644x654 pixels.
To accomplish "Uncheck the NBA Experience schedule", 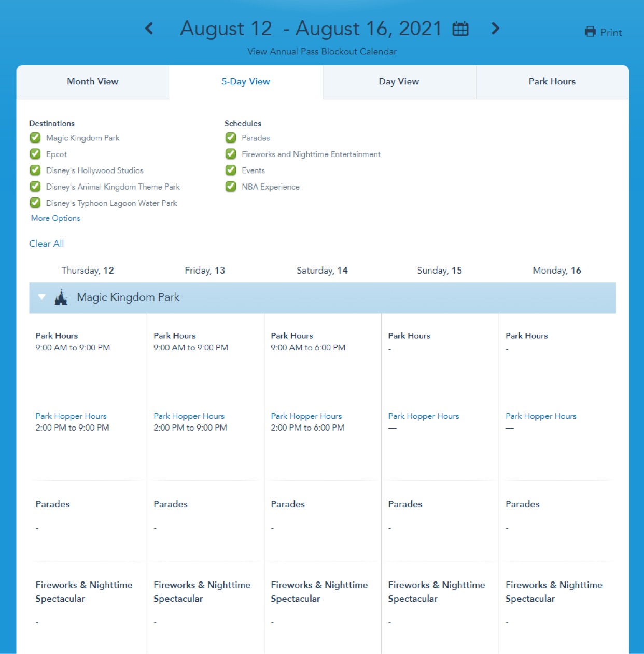I will click(x=231, y=187).
